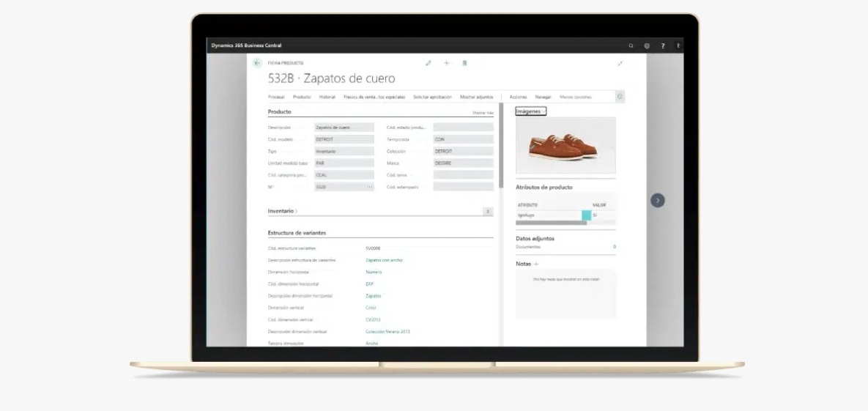
Task: Open the ZAP code link
Action: (x=370, y=284)
